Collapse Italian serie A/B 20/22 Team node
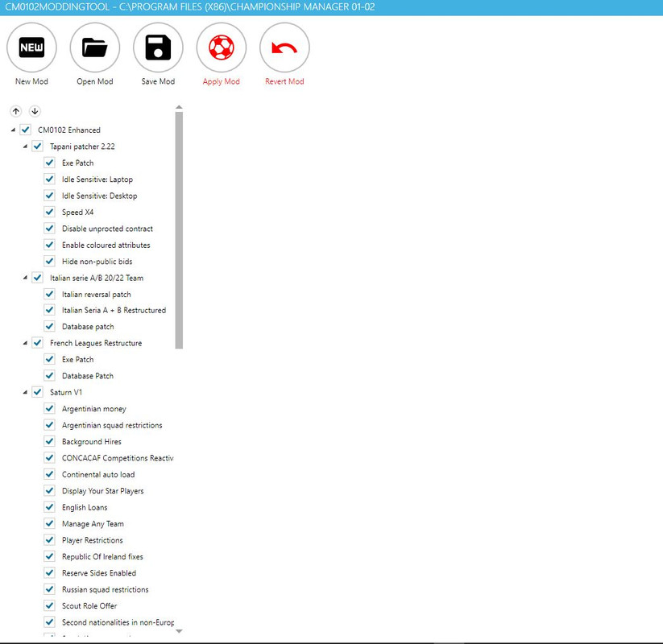The image size is (663, 644). [x=25, y=278]
